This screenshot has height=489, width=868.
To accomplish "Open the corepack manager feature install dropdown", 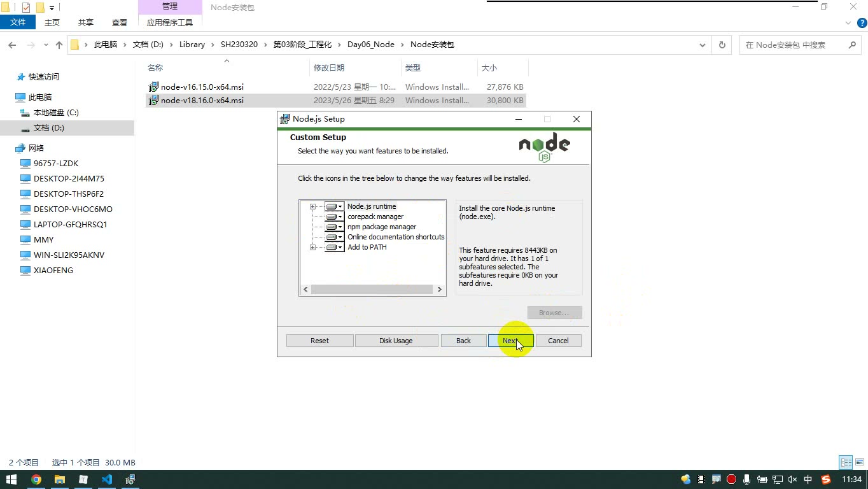I will tap(334, 216).
